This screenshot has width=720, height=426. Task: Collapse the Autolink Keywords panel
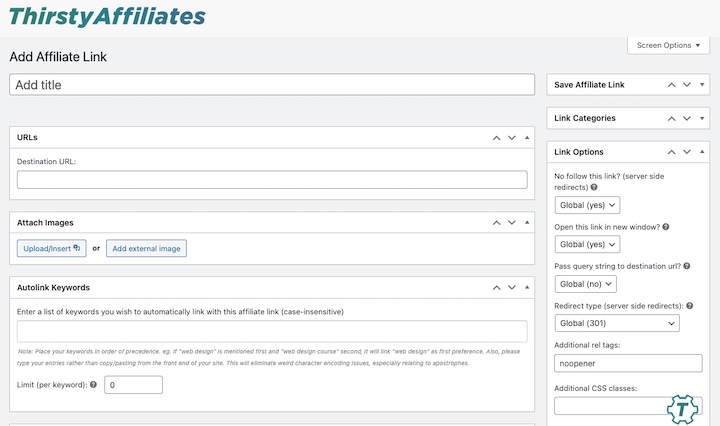tap(527, 287)
